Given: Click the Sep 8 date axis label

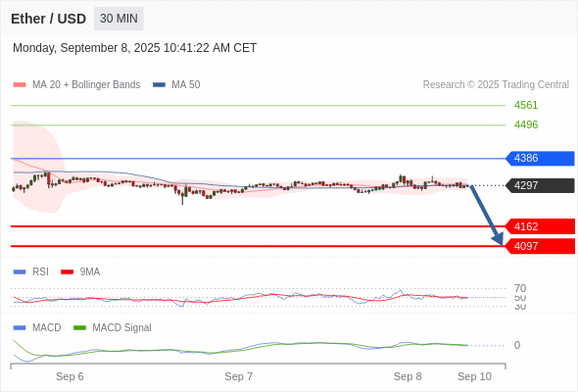Looking at the screenshot, I should point(408,376).
